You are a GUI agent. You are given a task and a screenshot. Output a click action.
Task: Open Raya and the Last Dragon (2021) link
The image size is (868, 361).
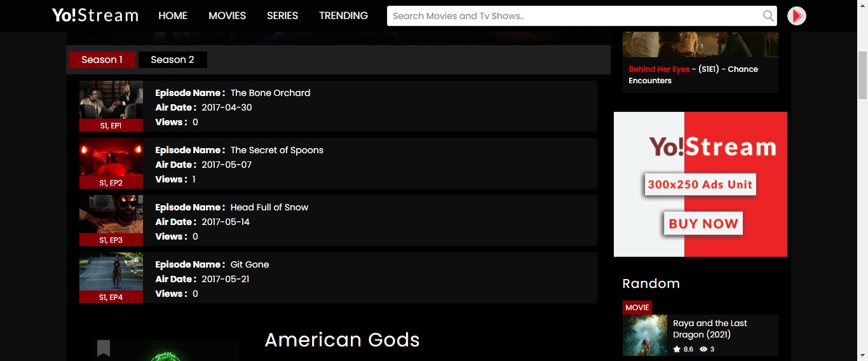(x=710, y=329)
